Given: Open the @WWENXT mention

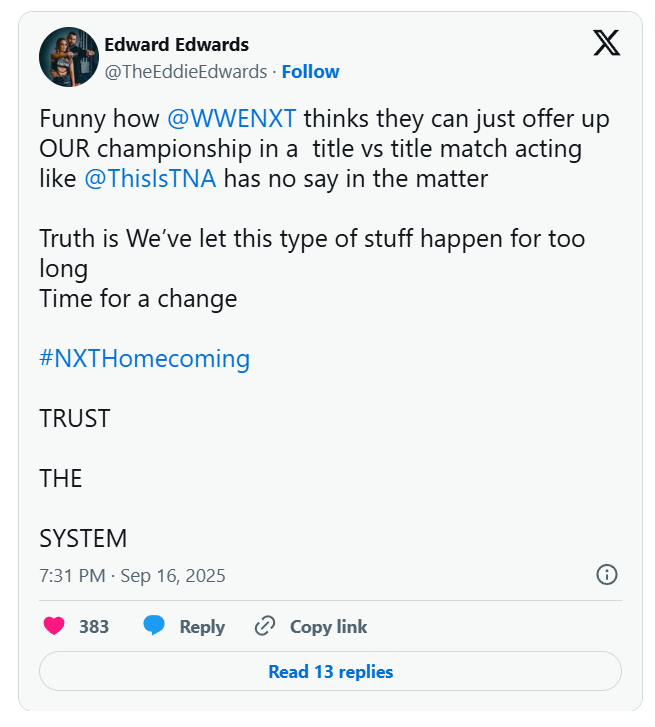Looking at the screenshot, I should pyautogui.click(x=231, y=119).
